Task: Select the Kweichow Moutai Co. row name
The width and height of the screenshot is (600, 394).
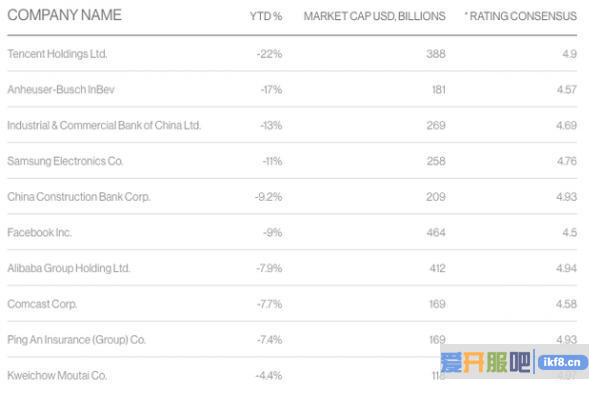Action: [57, 376]
